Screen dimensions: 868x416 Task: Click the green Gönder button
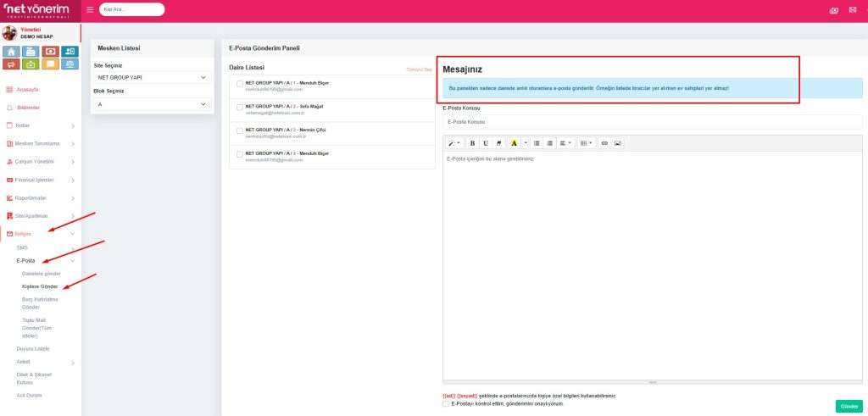pos(848,406)
